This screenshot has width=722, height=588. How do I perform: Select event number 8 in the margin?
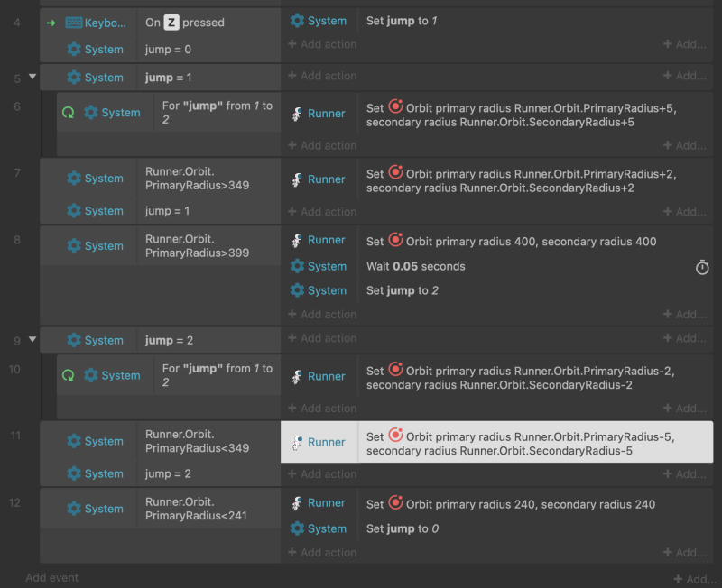tap(17, 240)
